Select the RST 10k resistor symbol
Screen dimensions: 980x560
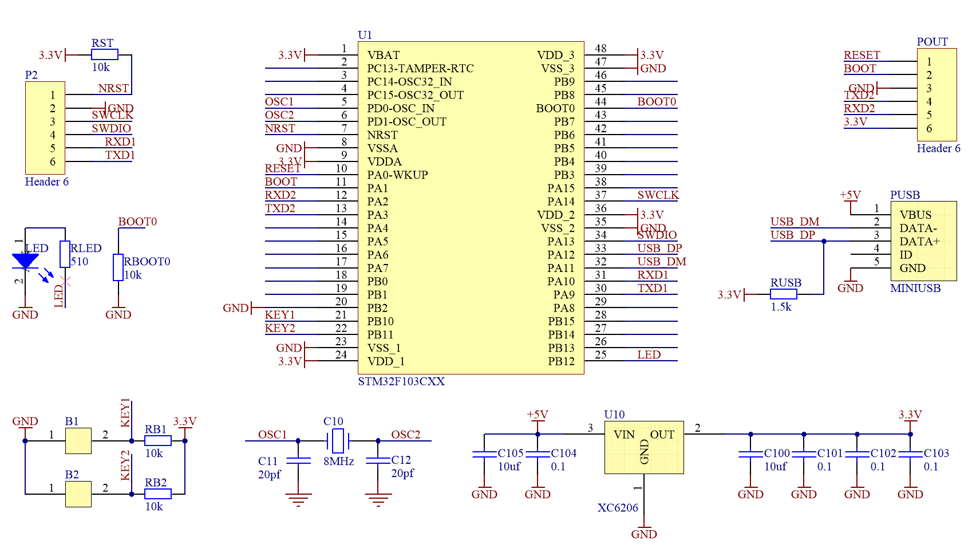105,55
